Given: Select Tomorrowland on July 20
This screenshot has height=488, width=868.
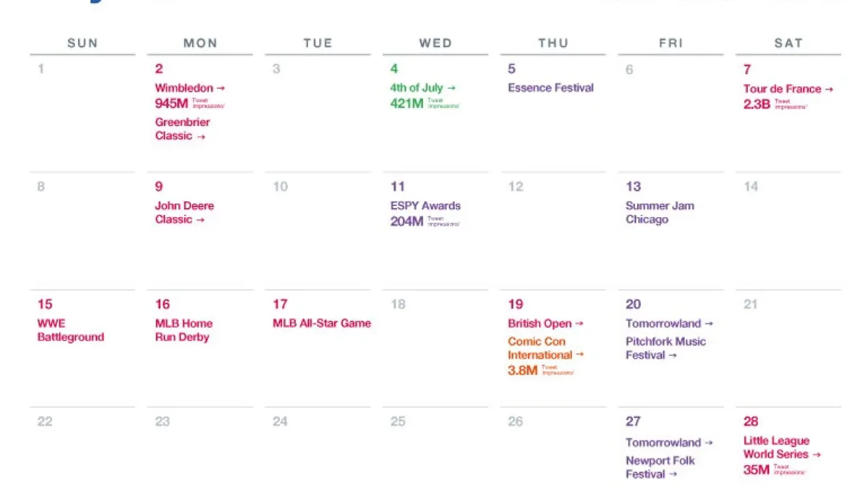Looking at the screenshot, I should [x=669, y=324].
